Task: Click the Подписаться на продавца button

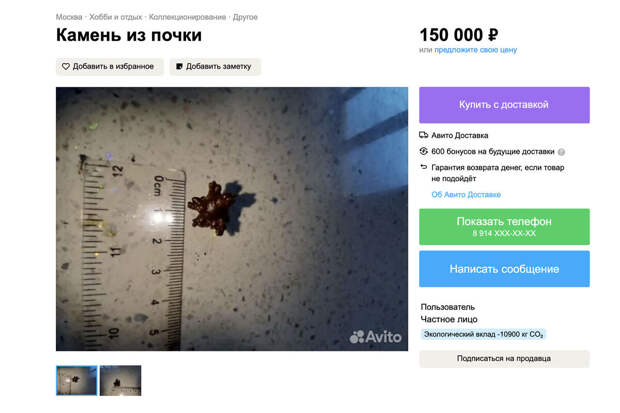Action: tap(504, 358)
